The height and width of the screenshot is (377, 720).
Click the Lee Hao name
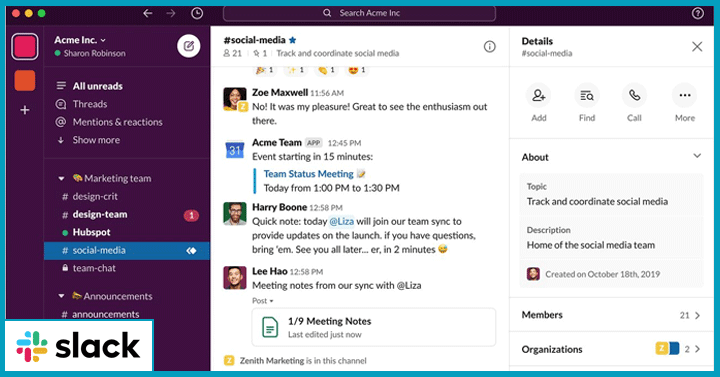pos(270,271)
